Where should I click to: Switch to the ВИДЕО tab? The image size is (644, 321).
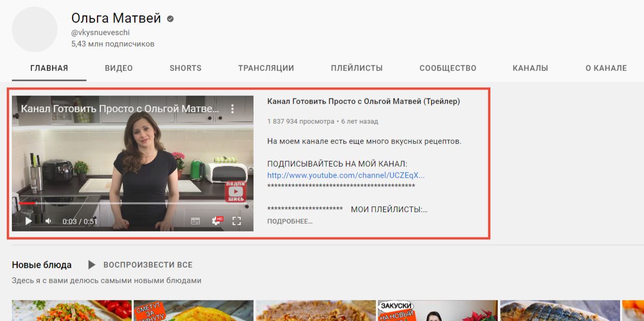tap(119, 68)
